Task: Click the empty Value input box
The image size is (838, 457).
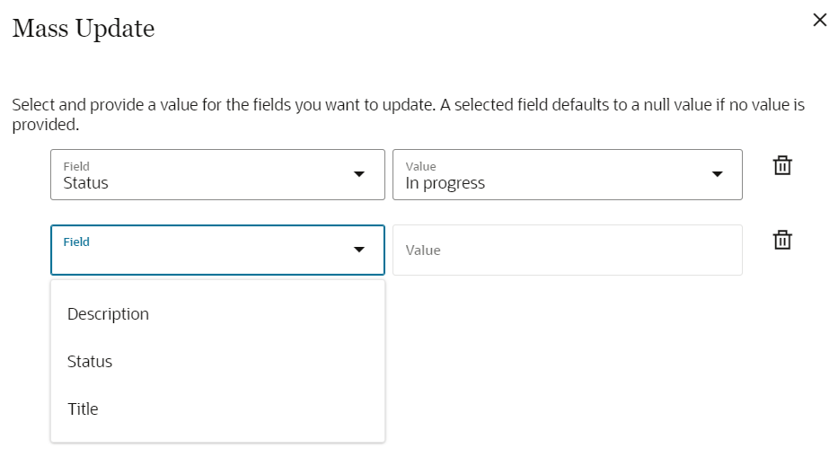Action: (x=567, y=250)
